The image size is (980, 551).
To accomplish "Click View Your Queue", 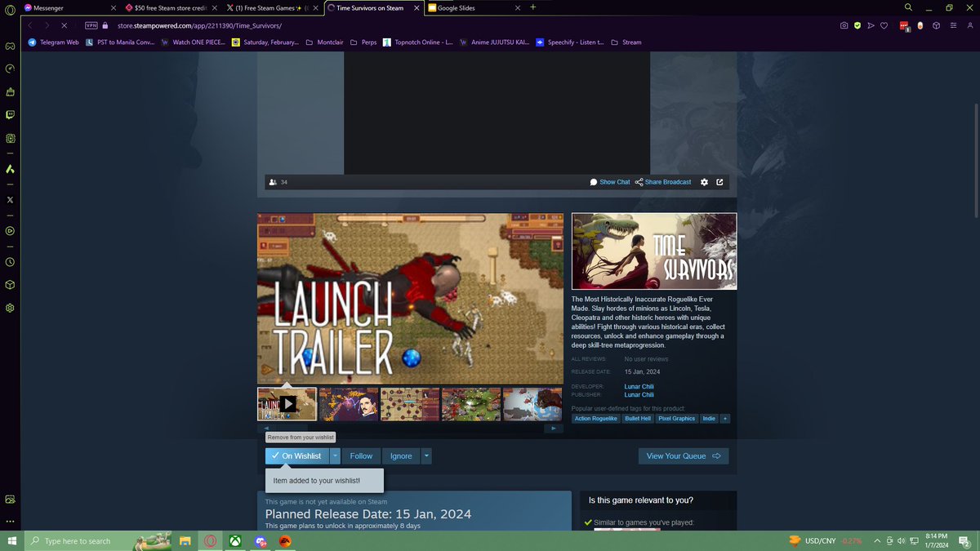I will (684, 456).
